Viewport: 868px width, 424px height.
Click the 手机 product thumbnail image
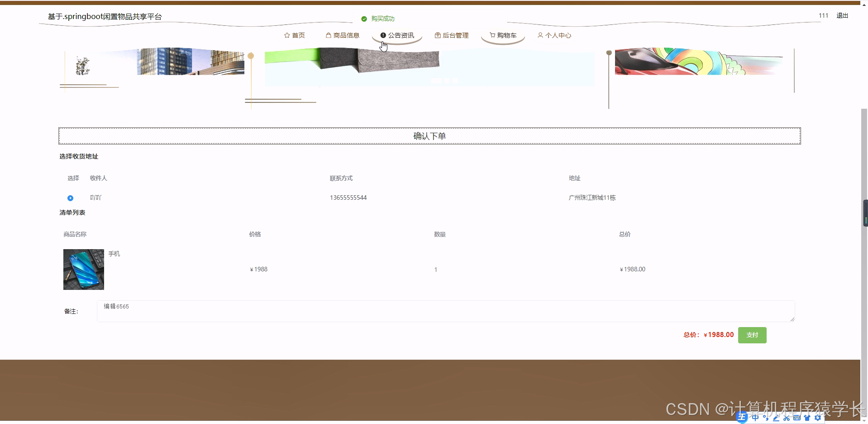[83, 269]
